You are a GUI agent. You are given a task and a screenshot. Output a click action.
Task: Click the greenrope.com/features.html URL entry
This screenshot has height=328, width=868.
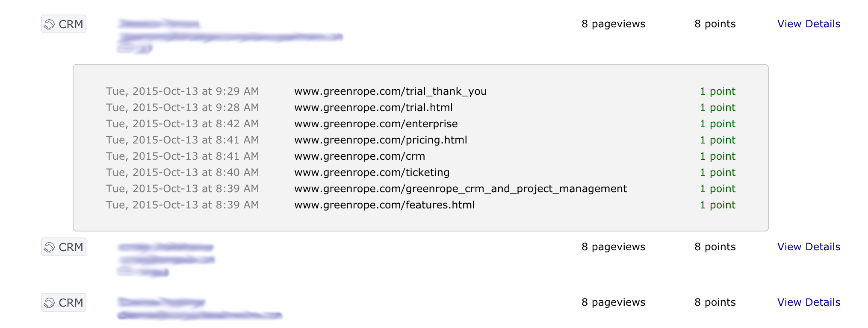tap(384, 205)
